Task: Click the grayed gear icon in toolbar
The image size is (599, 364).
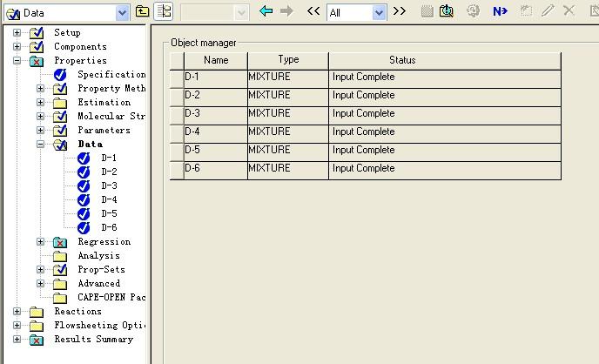Action: pyautogui.click(x=473, y=11)
